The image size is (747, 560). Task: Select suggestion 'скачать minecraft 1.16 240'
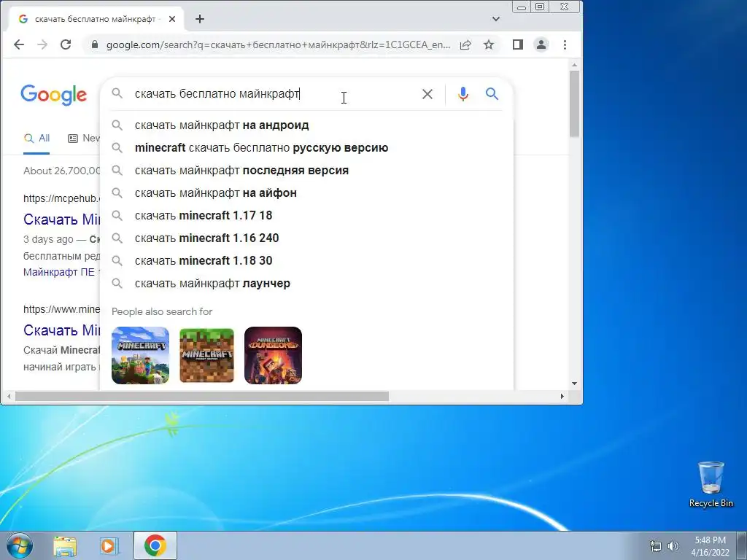307,238
